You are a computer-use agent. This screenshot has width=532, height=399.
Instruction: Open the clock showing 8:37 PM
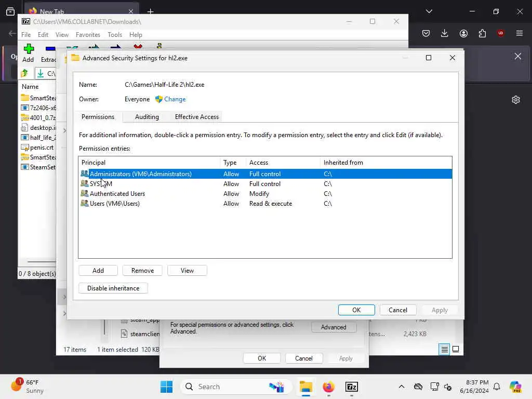[474, 387]
